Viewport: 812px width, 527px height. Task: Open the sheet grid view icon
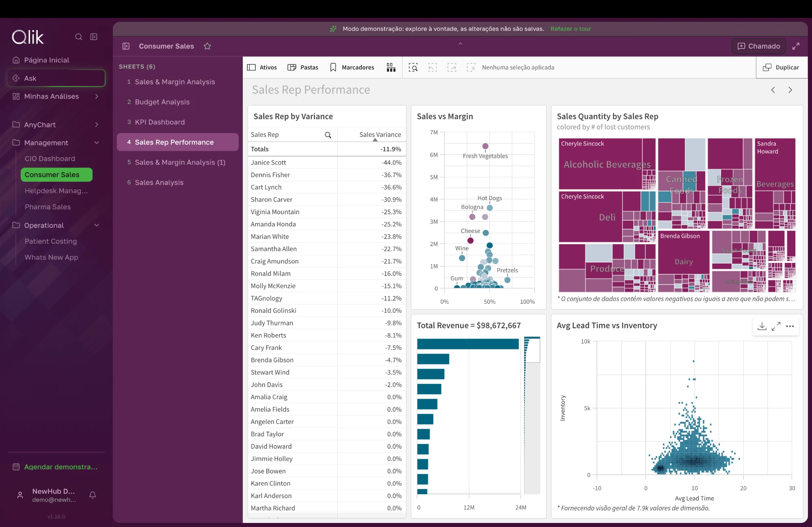[x=391, y=67]
